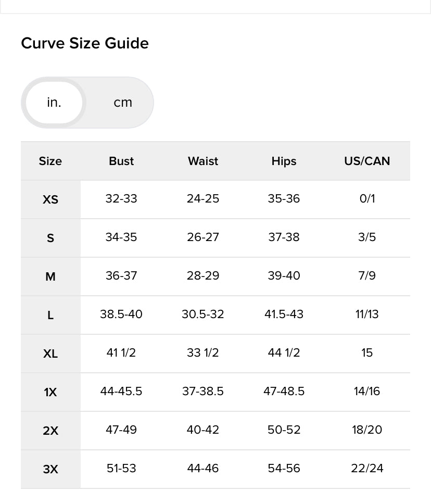Select the M size row label
The image size is (431, 504).
point(50,277)
